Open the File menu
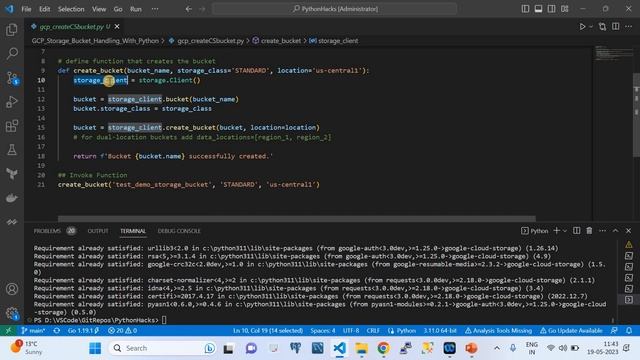The image size is (640, 360). pyautogui.click(x=26, y=9)
